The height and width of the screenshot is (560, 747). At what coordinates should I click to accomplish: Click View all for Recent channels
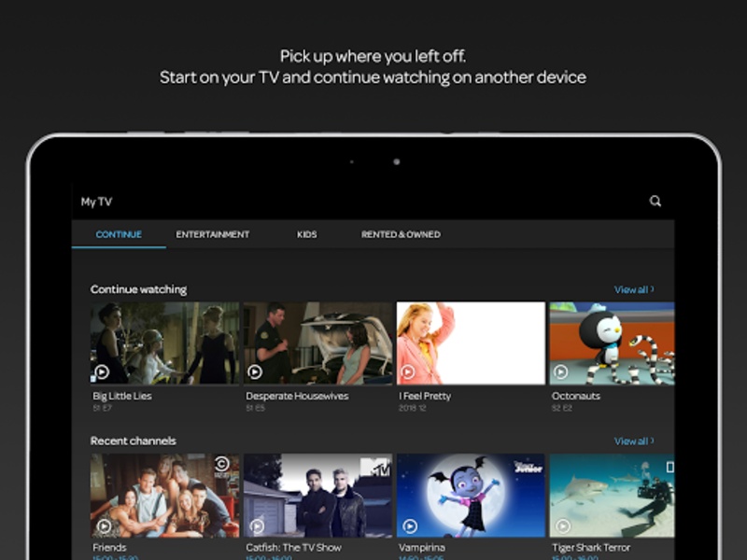[634, 441]
